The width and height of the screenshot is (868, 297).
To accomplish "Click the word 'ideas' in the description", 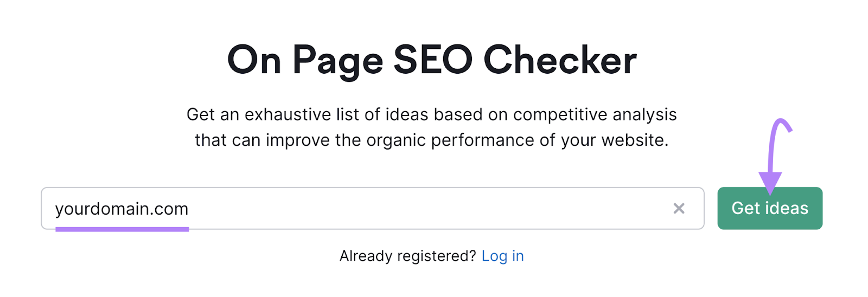I will [x=407, y=115].
